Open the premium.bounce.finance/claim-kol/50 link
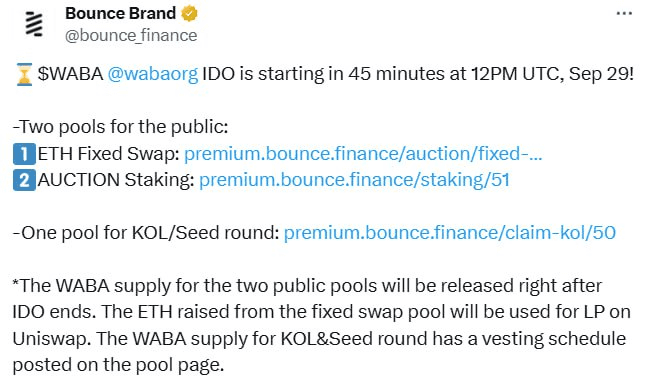 pyautogui.click(x=449, y=233)
